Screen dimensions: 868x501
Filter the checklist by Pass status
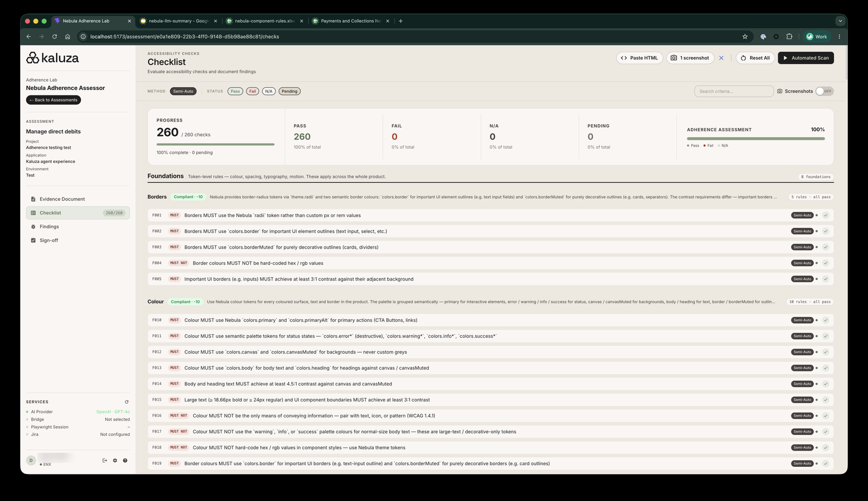[x=235, y=91]
